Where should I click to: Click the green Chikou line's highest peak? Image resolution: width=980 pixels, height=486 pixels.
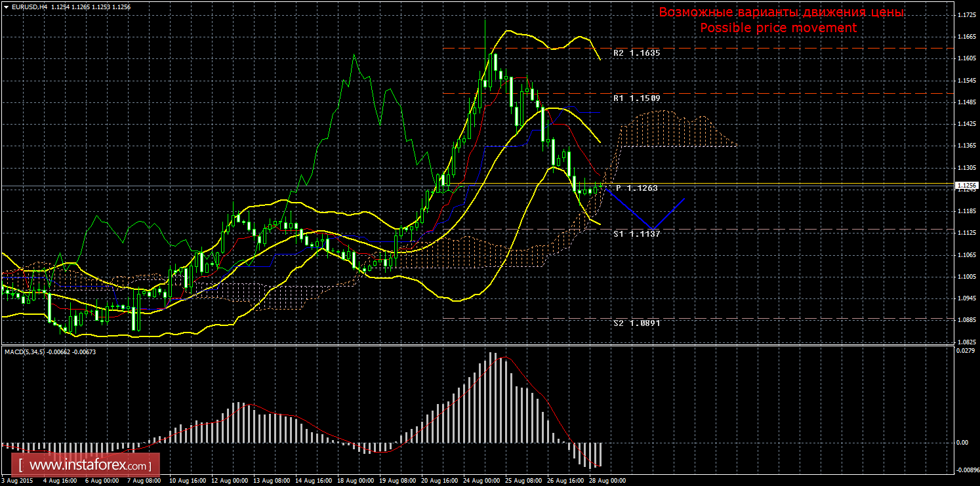click(354, 55)
